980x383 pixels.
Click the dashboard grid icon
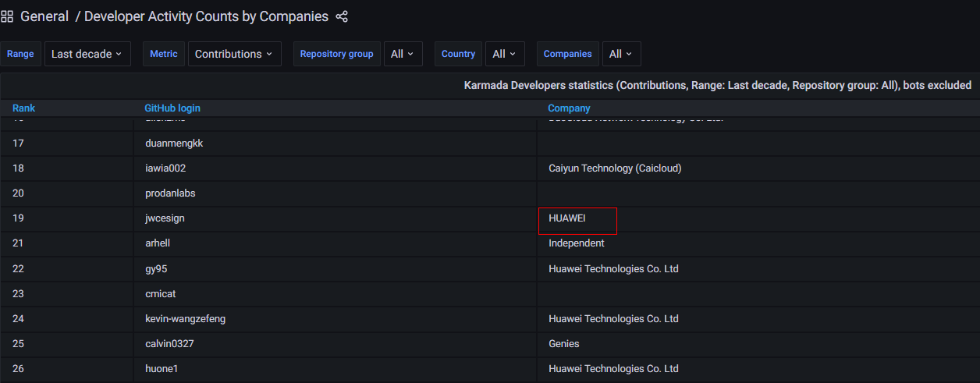coord(8,16)
